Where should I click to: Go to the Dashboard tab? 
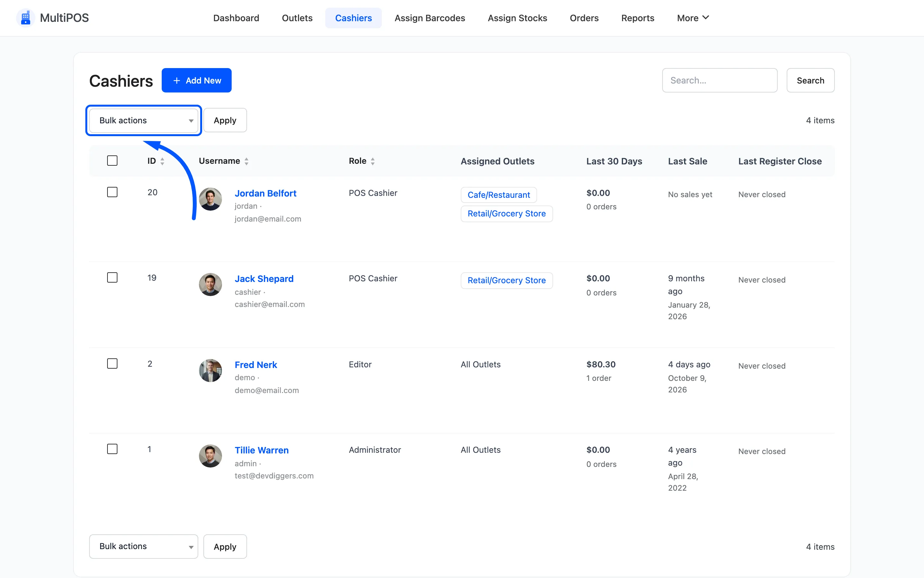(x=236, y=18)
